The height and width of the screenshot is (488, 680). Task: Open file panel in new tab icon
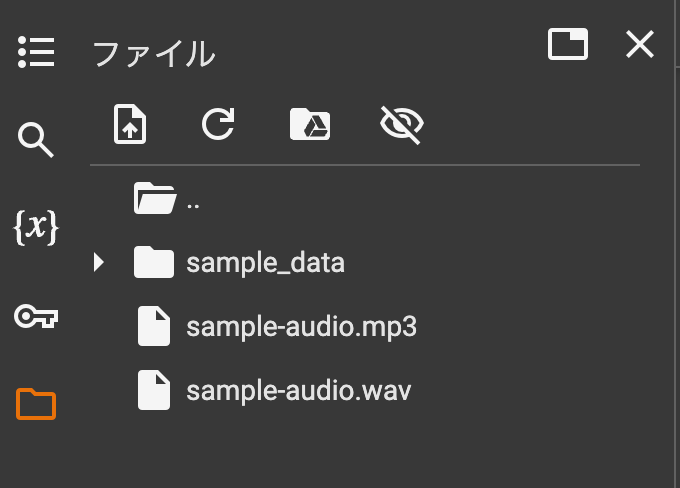click(568, 44)
